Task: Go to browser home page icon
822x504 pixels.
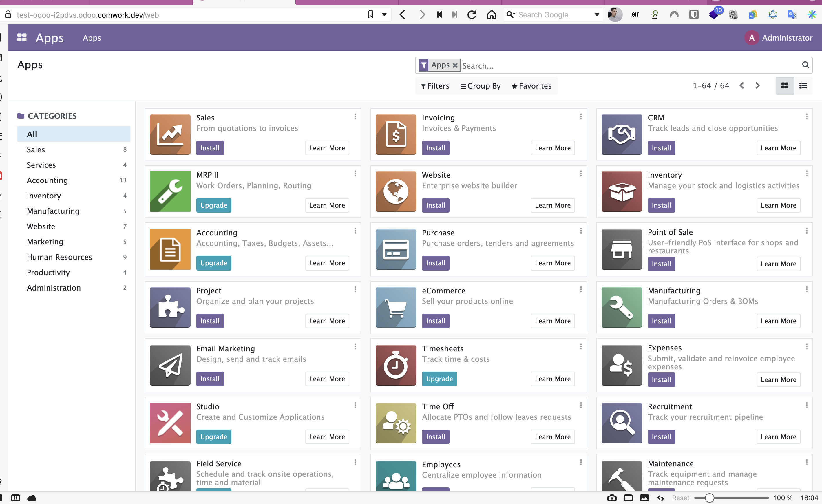Action: 492,15
